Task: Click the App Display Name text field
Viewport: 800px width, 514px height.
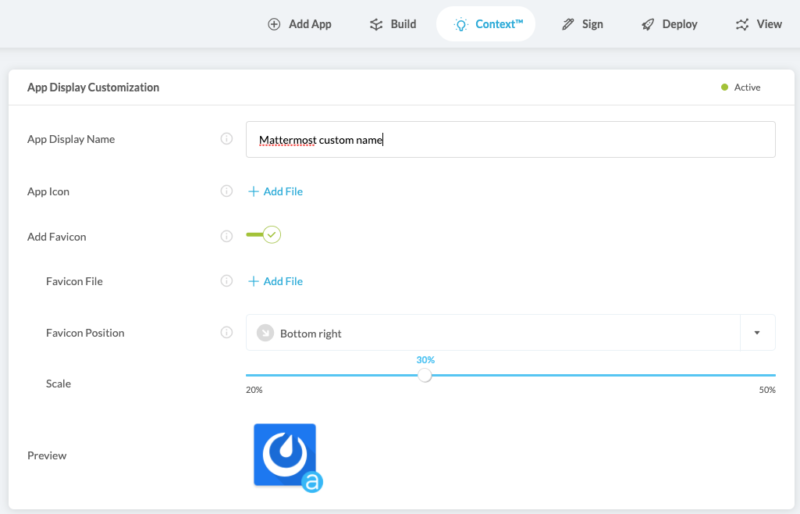Action: [x=511, y=139]
